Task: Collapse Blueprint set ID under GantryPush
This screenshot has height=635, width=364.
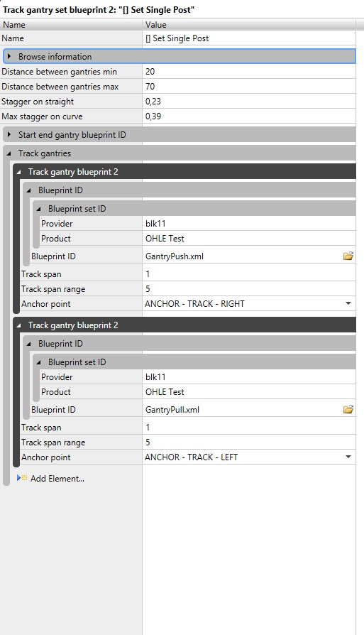Action: coord(38,209)
